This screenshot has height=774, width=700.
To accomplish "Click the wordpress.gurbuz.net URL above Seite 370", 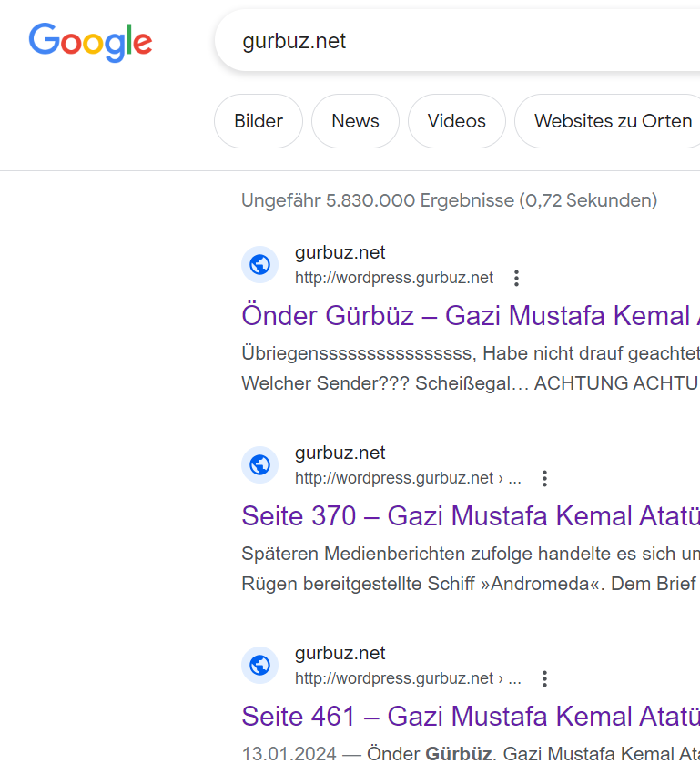I will coord(408,478).
